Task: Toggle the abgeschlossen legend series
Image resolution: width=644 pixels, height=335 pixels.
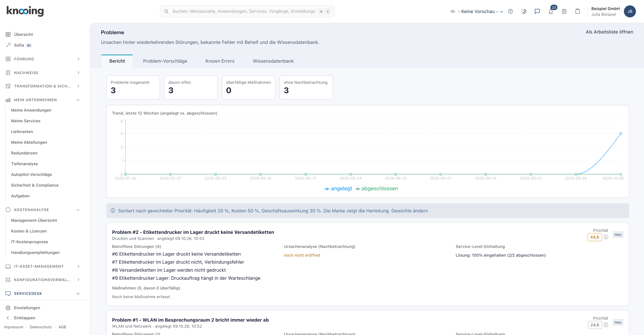Action: pyautogui.click(x=377, y=189)
